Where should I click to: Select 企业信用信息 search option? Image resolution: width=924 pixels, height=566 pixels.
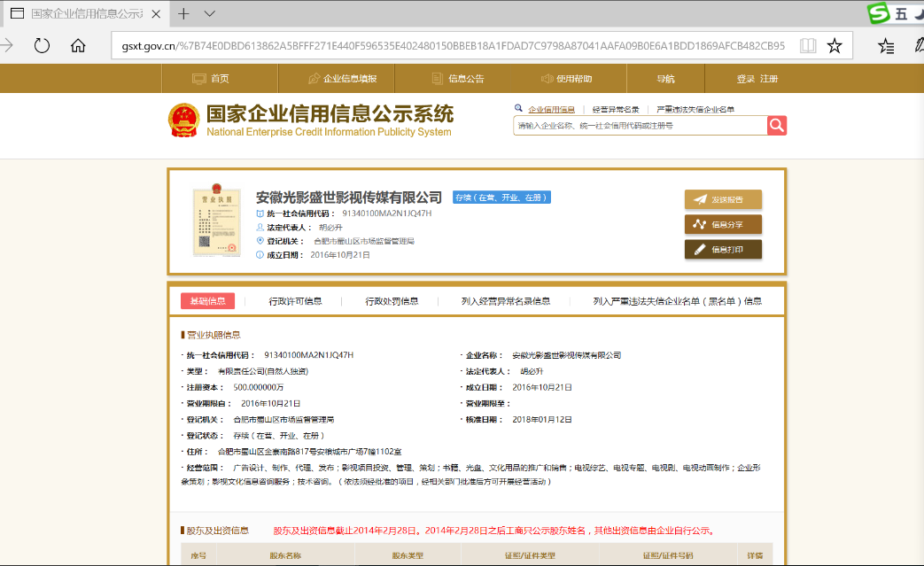551,109
